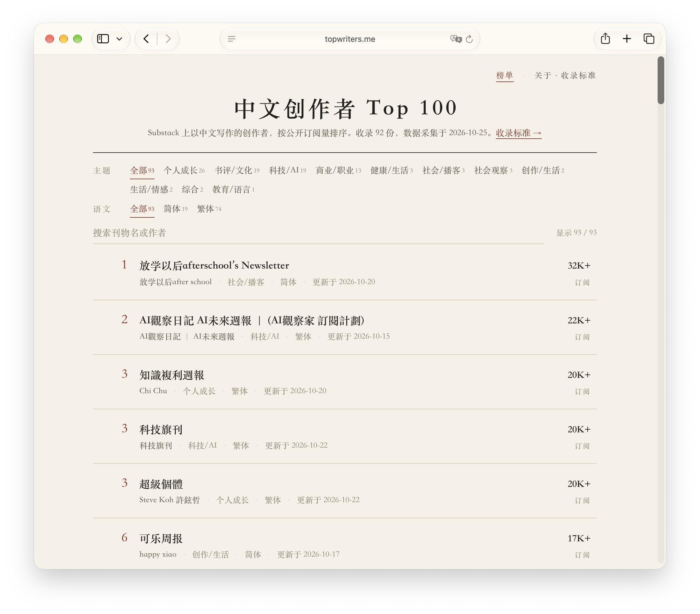Open a new tab with plus icon
This screenshot has height=614, width=700.
tap(627, 39)
